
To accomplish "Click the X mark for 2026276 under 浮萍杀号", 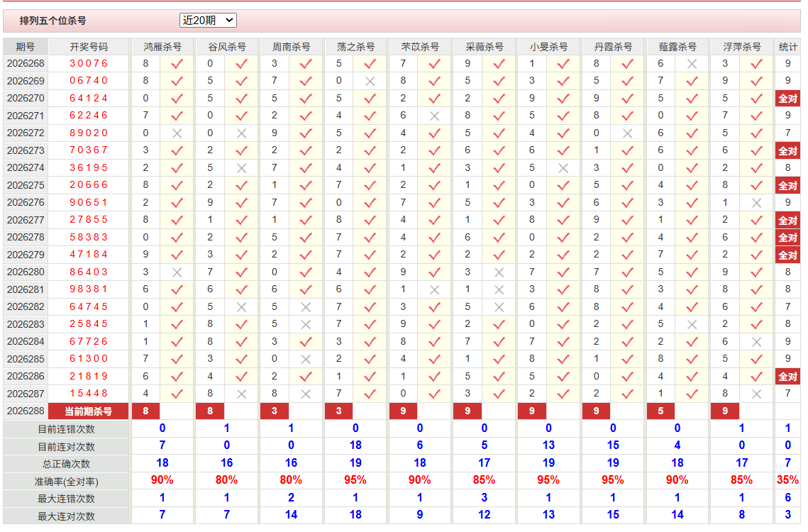I will tap(756, 203).
